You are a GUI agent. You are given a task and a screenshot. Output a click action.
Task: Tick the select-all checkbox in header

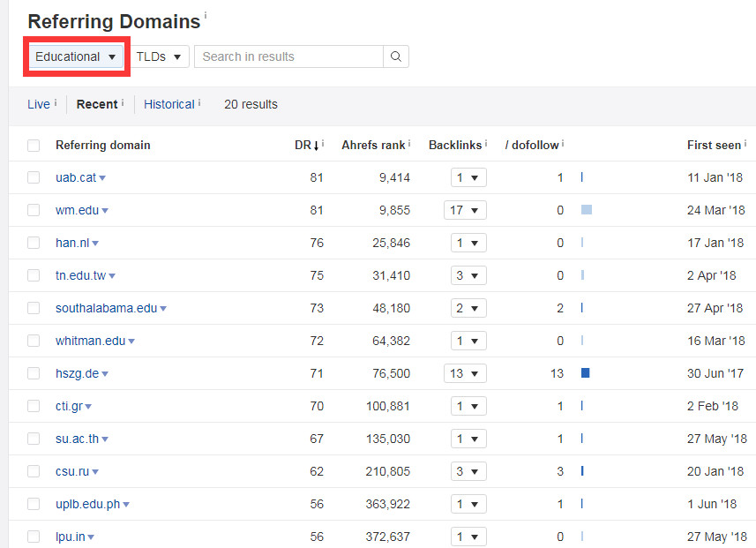(34, 146)
